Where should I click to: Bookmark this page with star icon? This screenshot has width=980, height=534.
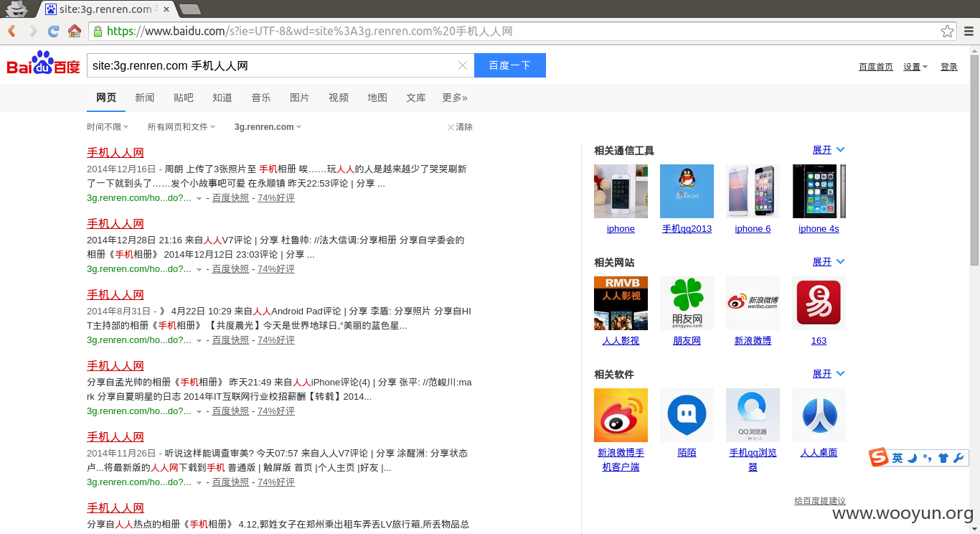tap(947, 31)
